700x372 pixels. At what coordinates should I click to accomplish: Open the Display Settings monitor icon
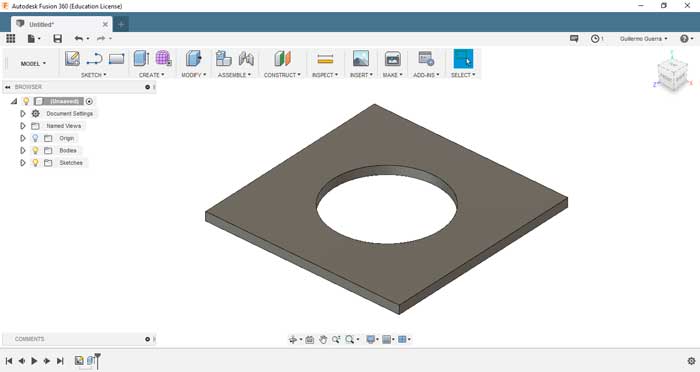tap(371, 340)
